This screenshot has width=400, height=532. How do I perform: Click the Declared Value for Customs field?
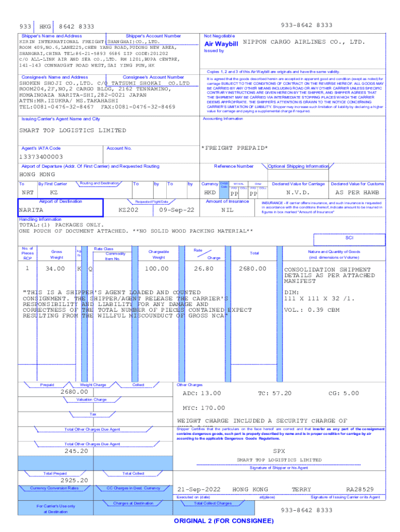pyautogui.click(x=357, y=192)
